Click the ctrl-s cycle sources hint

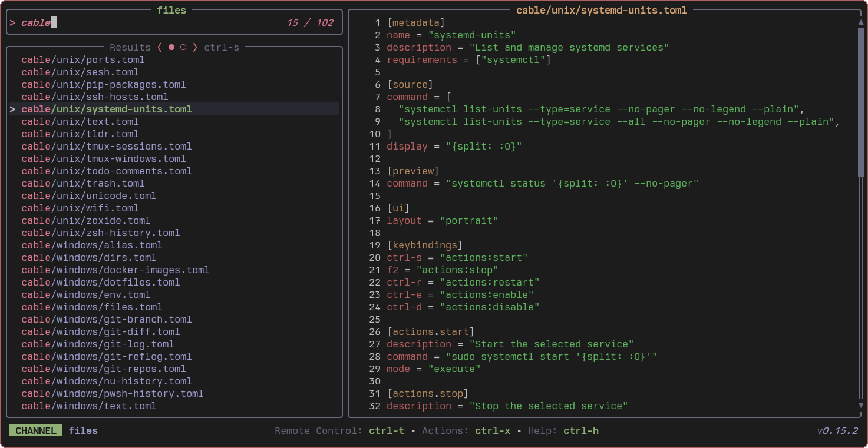click(222, 47)
